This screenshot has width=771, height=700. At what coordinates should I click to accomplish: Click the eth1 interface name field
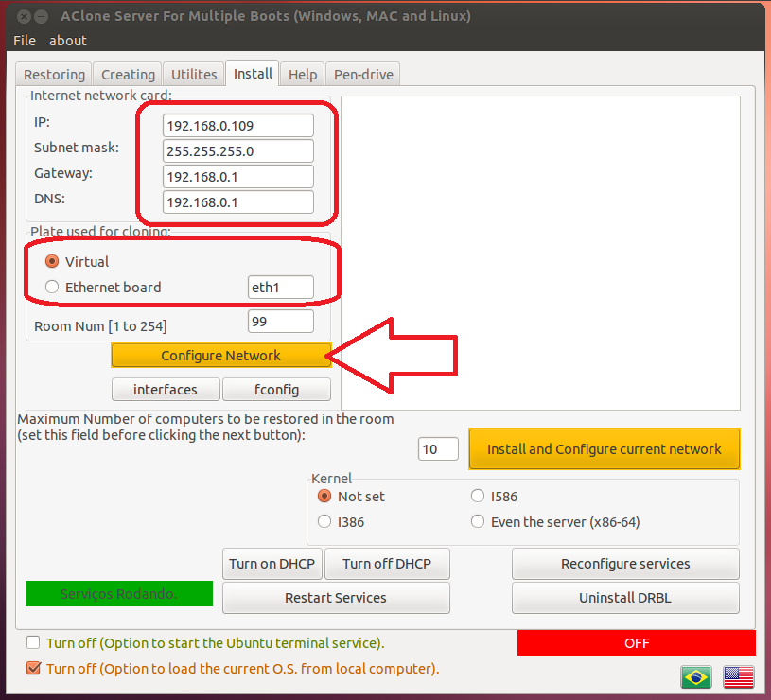point(281,287)
